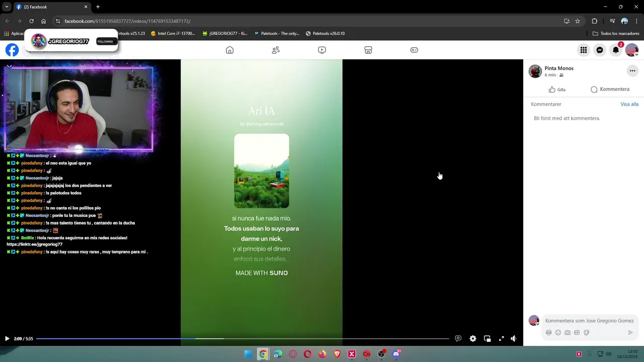This screenshot has width=644, height=362.
Task: Select the (2) Facebook tab
Action: click(x=51, y=7)
